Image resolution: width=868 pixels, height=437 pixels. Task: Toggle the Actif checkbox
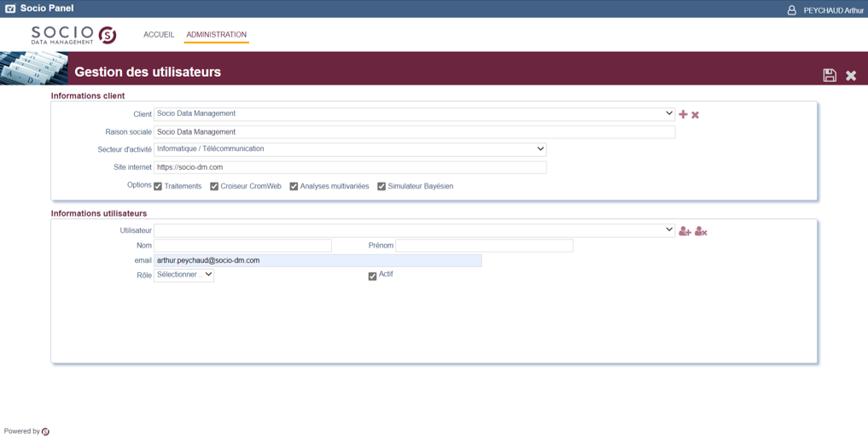tap(373, 277)
